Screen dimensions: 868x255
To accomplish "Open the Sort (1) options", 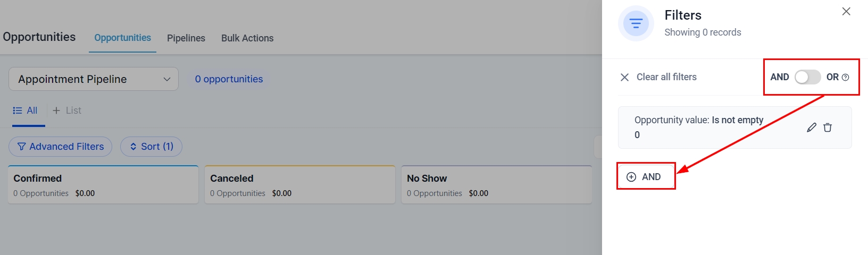I will tap(151, 147).
